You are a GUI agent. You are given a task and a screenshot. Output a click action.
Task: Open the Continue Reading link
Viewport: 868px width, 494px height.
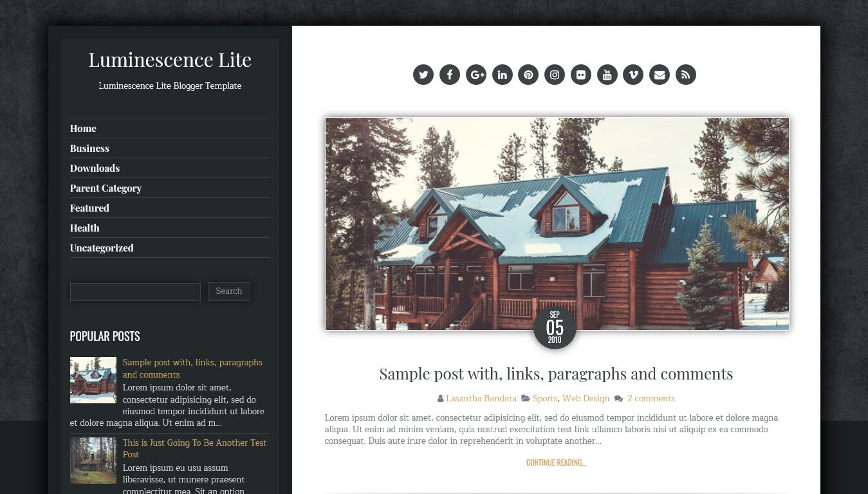click(556, 462)
